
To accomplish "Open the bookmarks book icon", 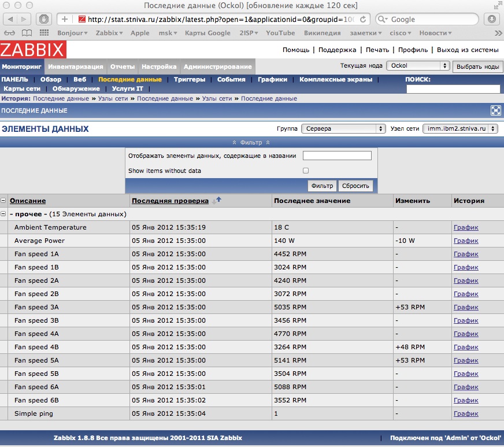I will pos(27,33).
